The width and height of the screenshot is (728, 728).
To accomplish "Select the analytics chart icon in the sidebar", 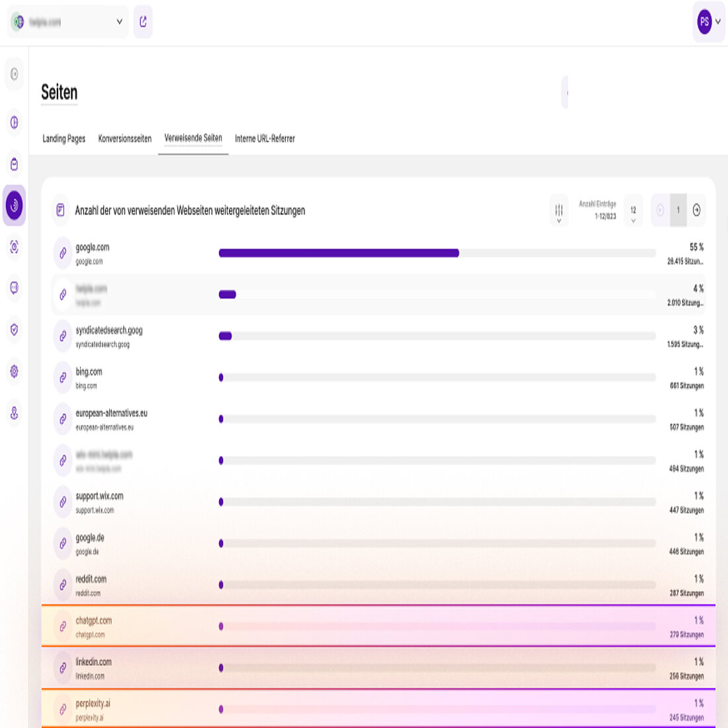I will (x=13, y=122).
